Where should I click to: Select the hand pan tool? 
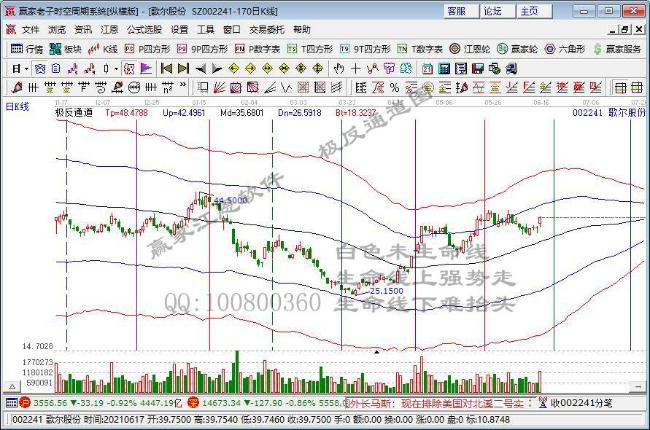[x=339, y=68]
